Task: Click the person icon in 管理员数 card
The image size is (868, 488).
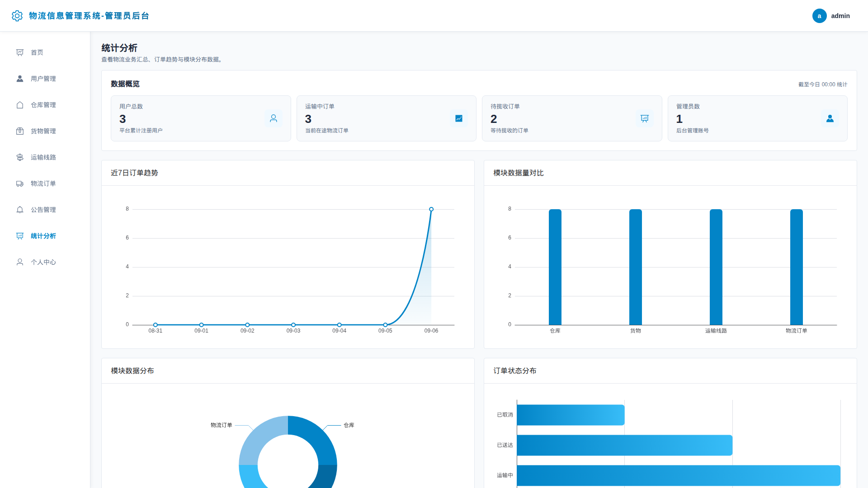Action: click(830, 118)
